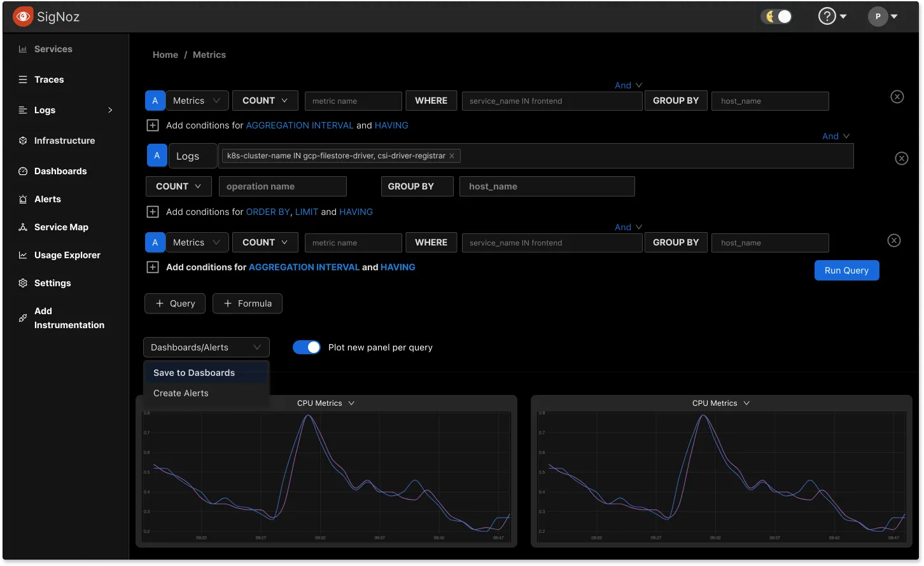Open the And operator above first query
Screen dimensions: 924x566
(x=629, y=85)
